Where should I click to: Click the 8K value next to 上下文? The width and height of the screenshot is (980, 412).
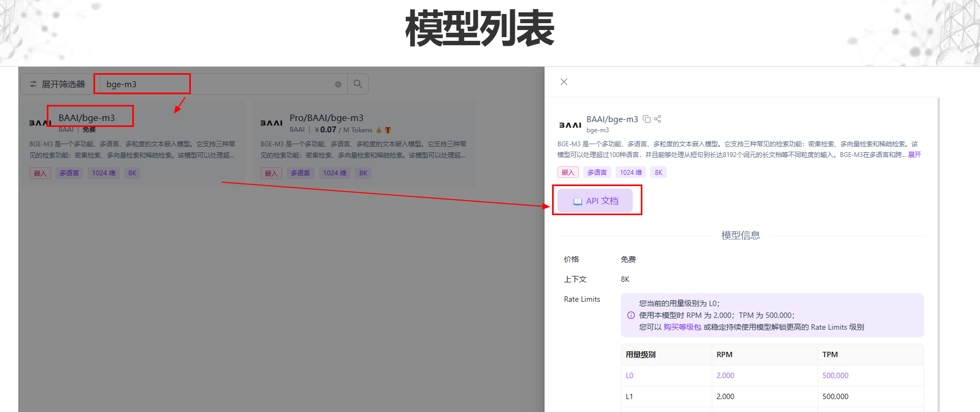click(625, 279)
